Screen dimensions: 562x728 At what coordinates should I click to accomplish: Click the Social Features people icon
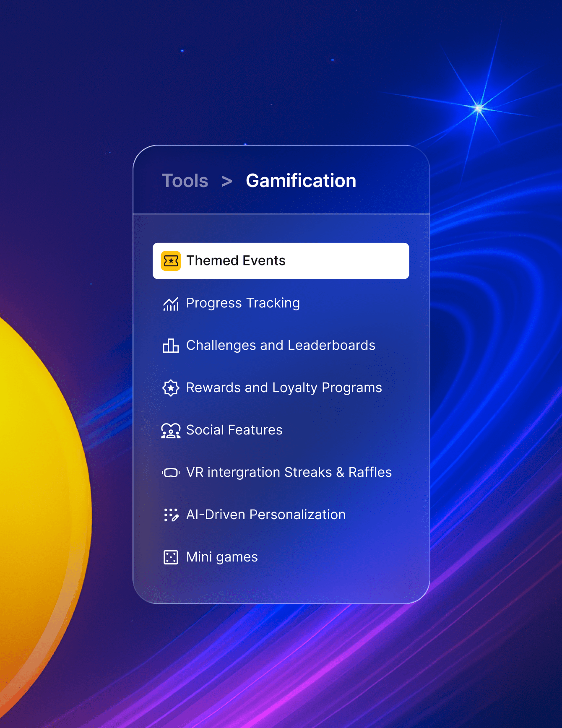[x=171, y=430]
